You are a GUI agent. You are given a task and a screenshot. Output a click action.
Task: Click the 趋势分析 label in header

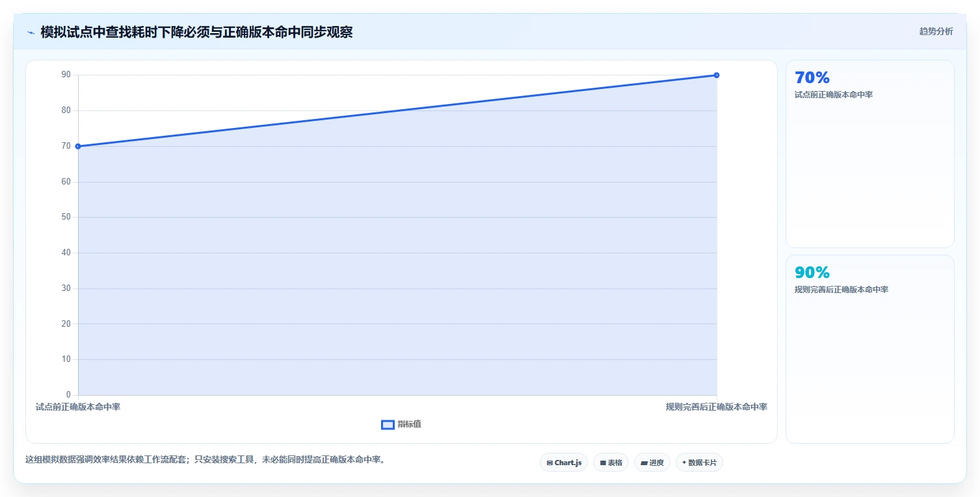coord(936,32)
